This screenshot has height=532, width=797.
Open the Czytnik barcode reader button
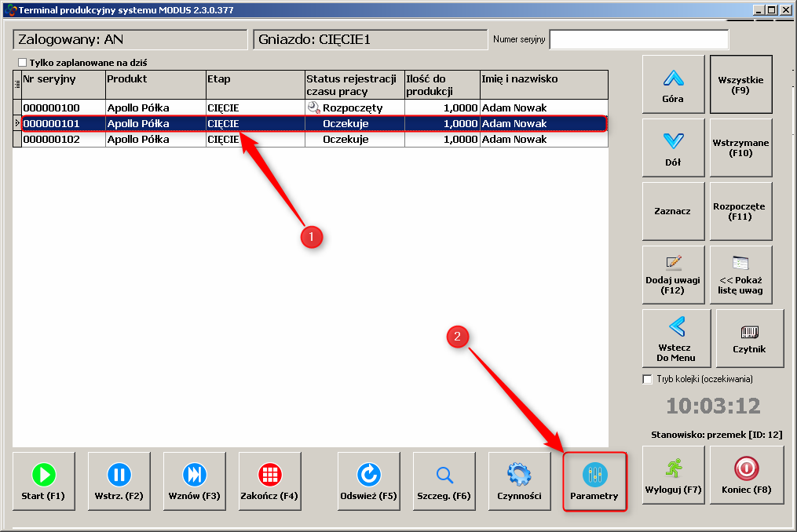pos(749,338)
